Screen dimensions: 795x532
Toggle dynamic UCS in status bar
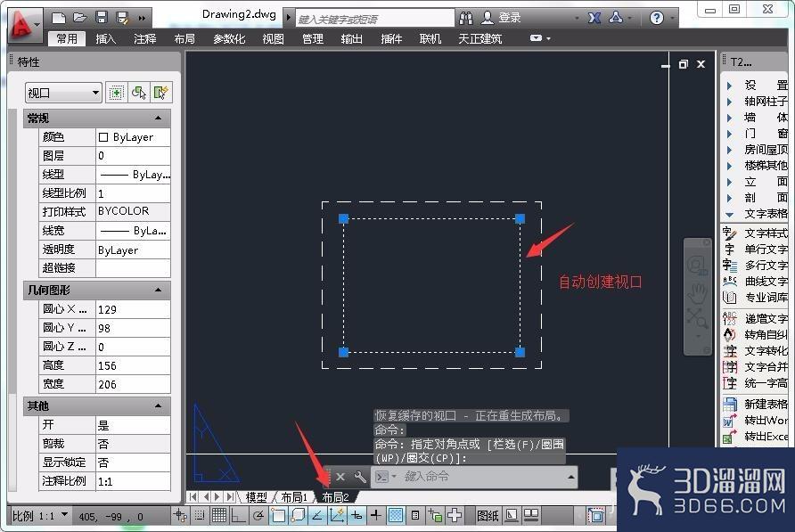337,516
